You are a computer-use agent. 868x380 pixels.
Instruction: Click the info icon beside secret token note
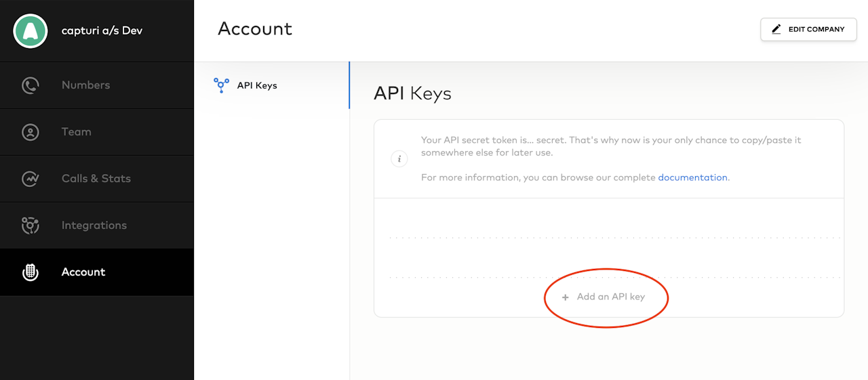click(x=399, y=159)
